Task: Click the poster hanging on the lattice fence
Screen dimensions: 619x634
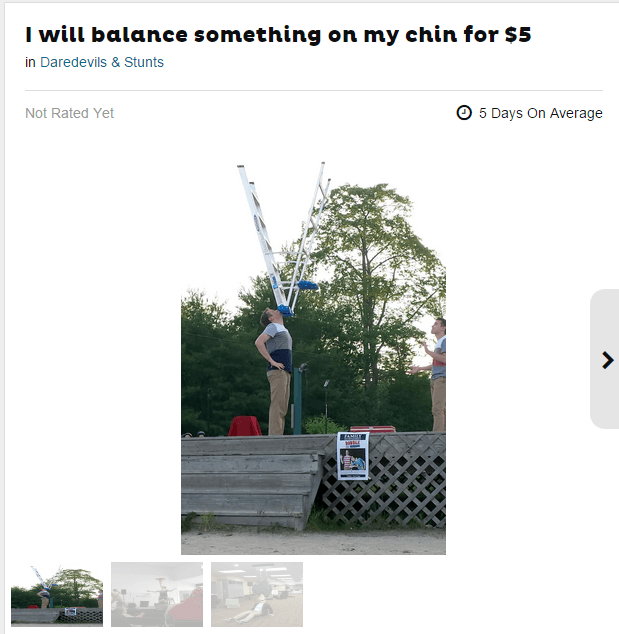Action: [353, 456]
